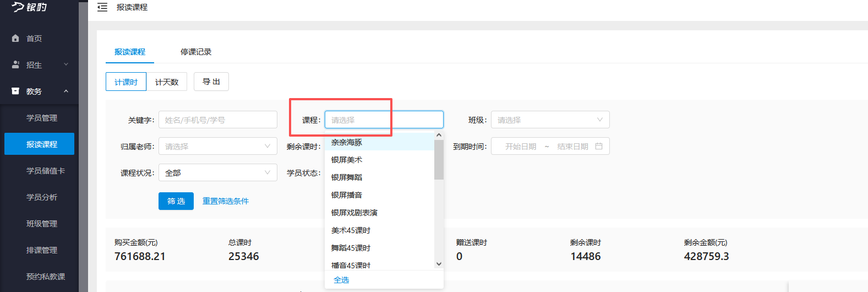The width and height of the screenshot is (868, 292).
Task: Collapse the 教务 menu chevron
Action: (66, 91)
